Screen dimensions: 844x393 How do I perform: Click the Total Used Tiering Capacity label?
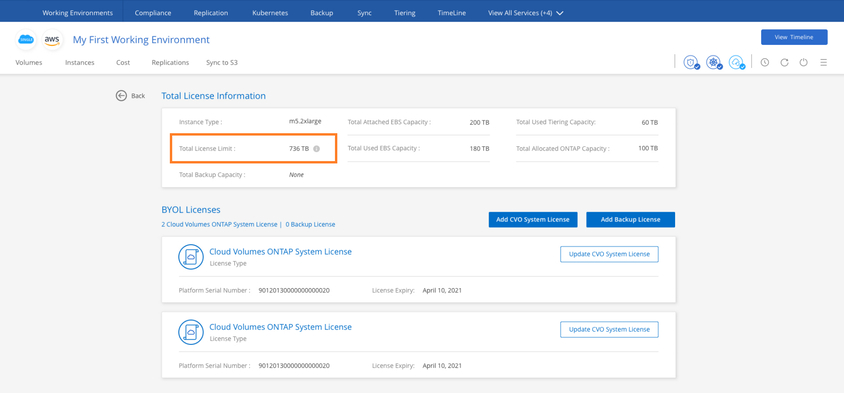556,122
